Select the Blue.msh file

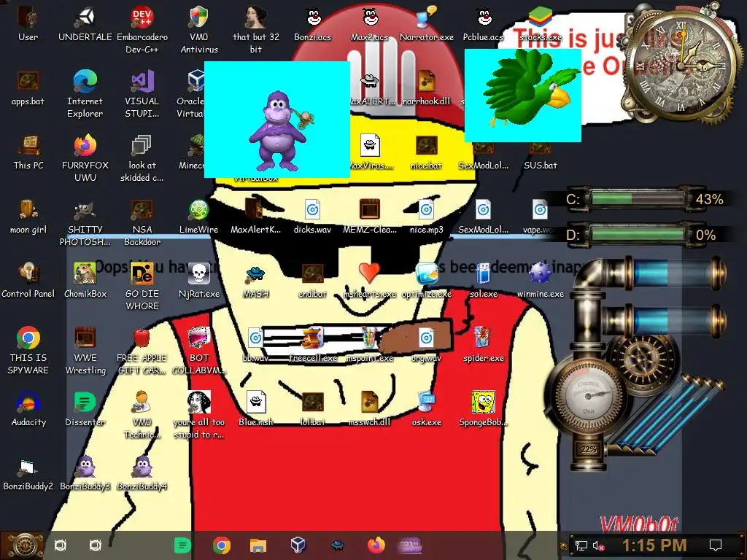coord(256,409)
